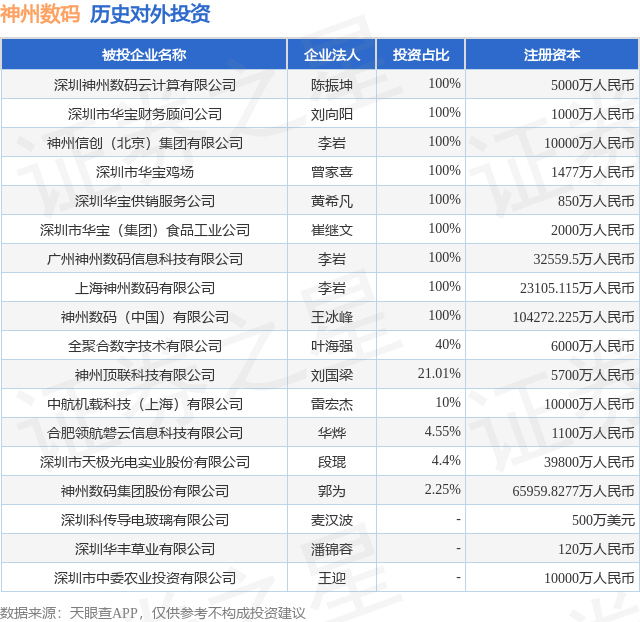Click the 注册资本 column header
The image size is (640, 622).
(552, 55)
